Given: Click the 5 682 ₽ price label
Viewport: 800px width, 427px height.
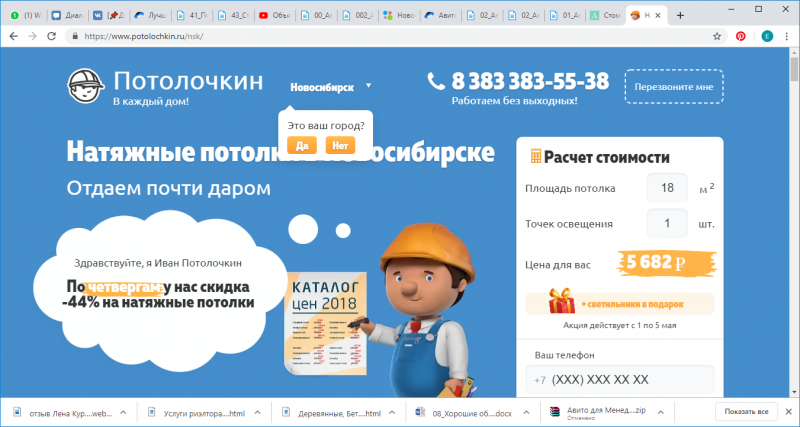Looking at the screenshot, I should [x=666, y=263].
